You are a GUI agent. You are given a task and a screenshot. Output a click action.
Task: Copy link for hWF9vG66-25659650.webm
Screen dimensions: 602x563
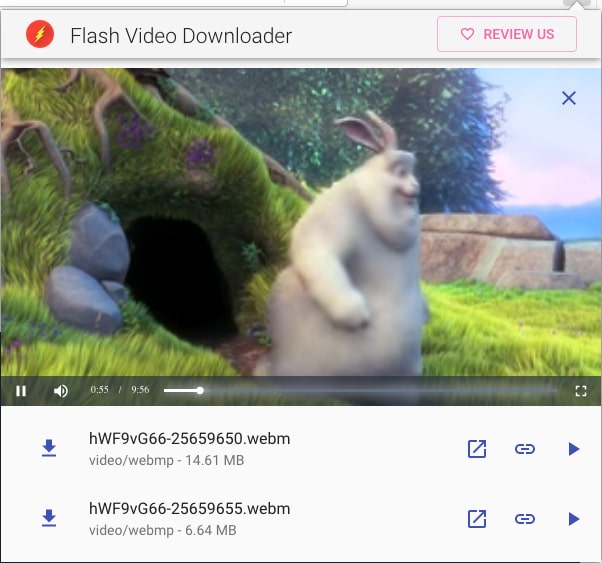pos(524,449)
